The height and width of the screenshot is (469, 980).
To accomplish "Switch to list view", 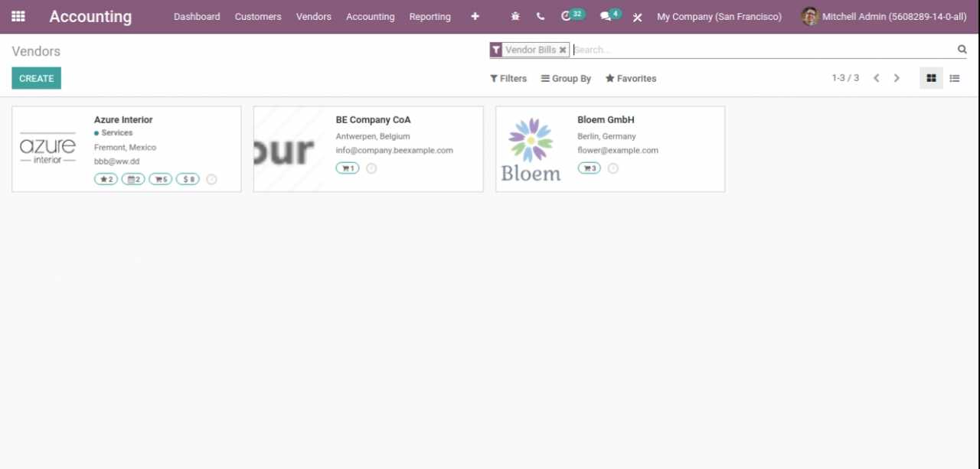I will coord(954,77).
